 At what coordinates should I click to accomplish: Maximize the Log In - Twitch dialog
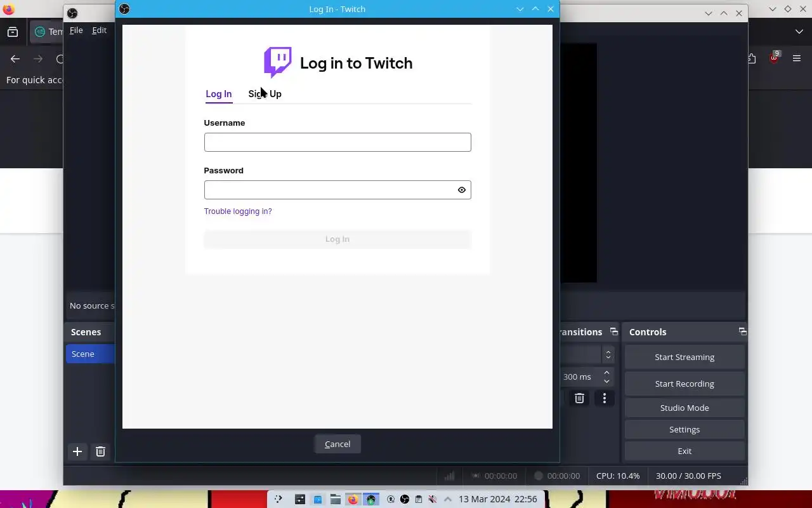tap(535, 9)
